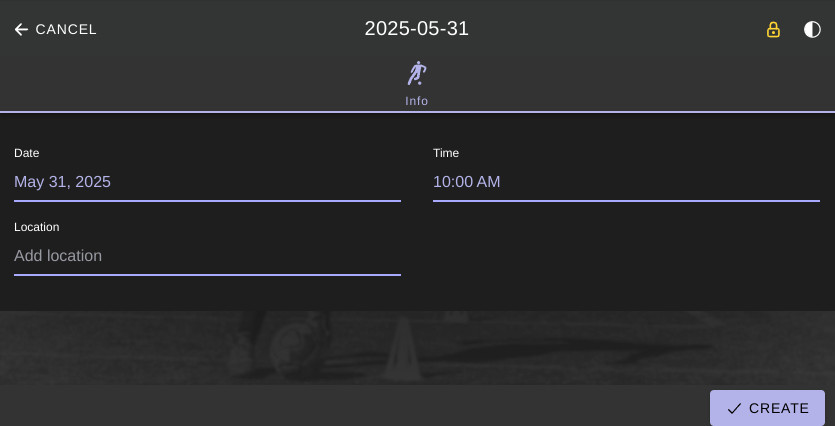Click the underline beneath the Time value
835x426 pixels.
(x=626, y=201)
